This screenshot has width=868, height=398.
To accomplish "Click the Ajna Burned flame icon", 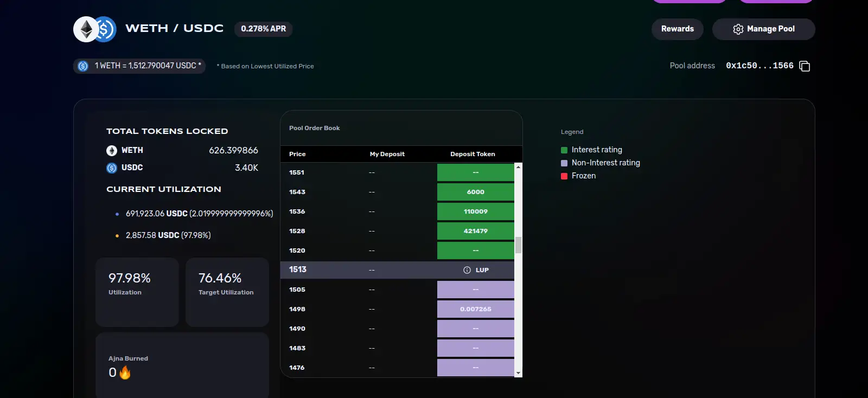I will pyautogui.click(x=125, y=373).
